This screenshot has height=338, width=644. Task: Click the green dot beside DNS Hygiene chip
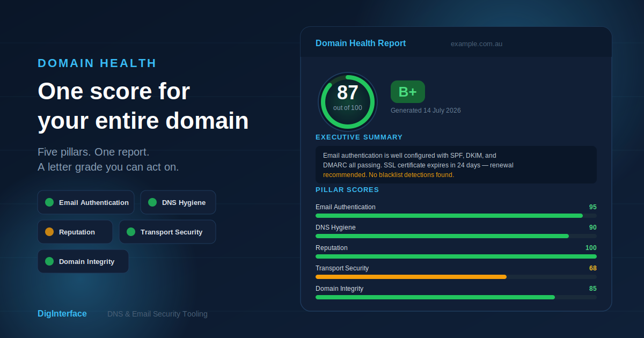tap(152, 202)
